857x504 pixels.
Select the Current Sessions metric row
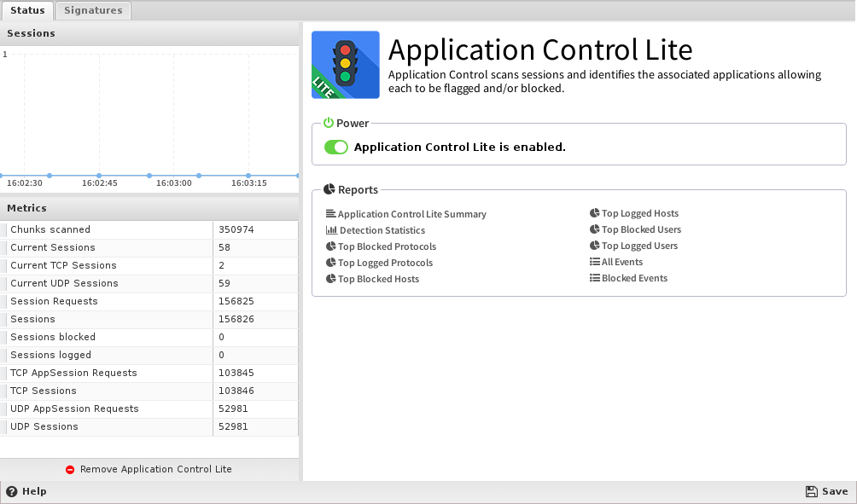click(x=149, y=248)
